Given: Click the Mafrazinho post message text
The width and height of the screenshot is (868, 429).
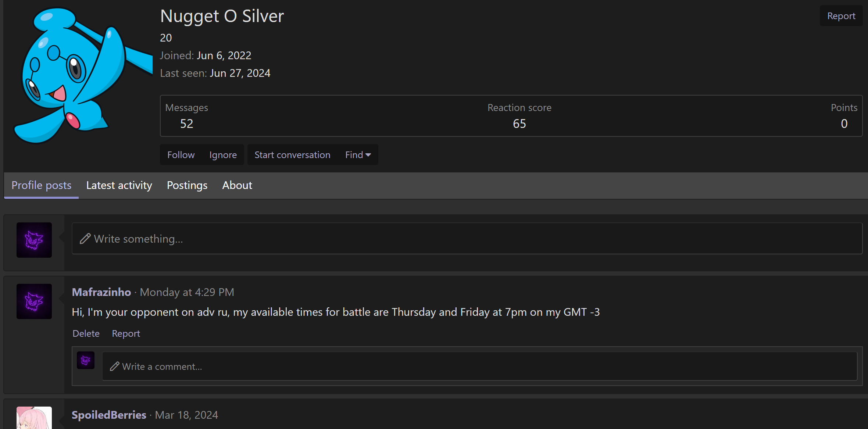Looking at the screenshot, I should click(336, 312).
